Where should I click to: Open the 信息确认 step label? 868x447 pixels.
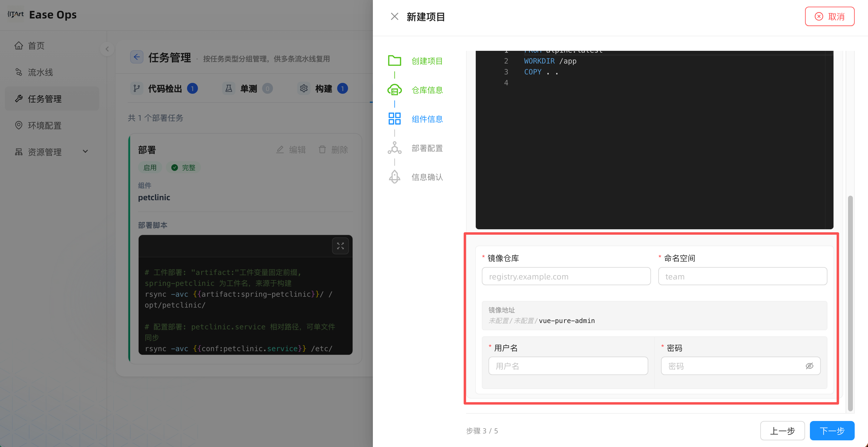(x=427, y=177)
